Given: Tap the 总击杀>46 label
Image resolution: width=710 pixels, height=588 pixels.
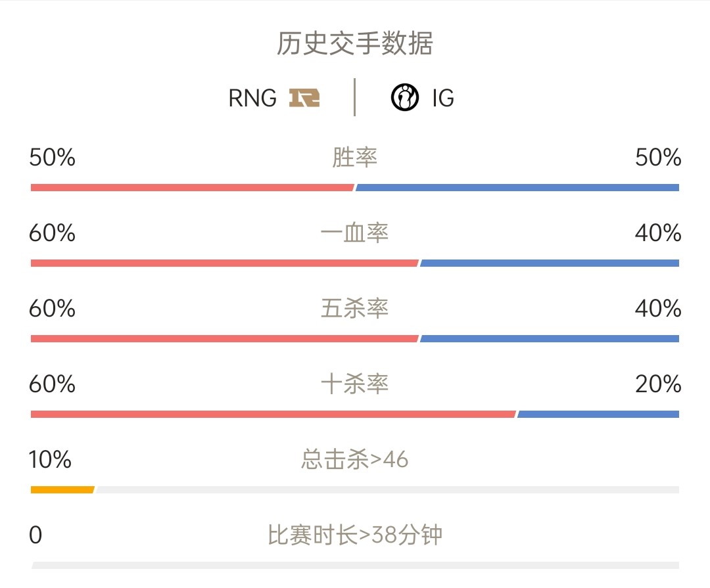Looking at the screenshot, I should (354, 459).
